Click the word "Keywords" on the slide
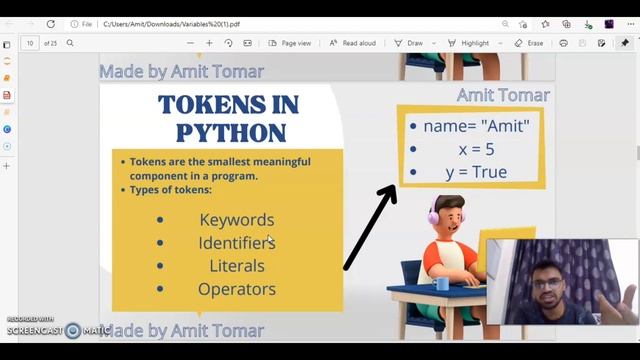The image size is (640, 360). pyautogui.click(x=237, y=220)
